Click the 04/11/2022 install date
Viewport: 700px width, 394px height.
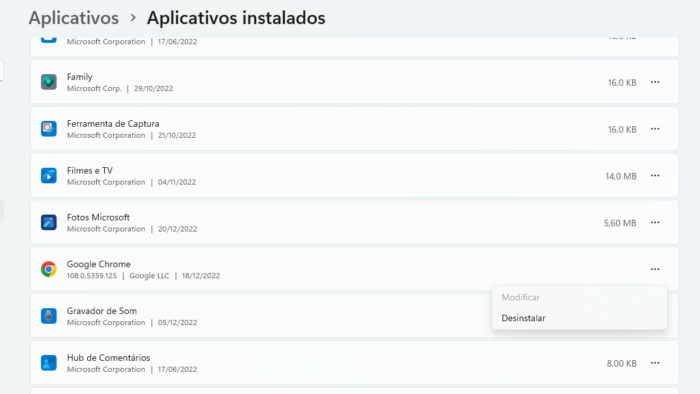click(177, 182)
